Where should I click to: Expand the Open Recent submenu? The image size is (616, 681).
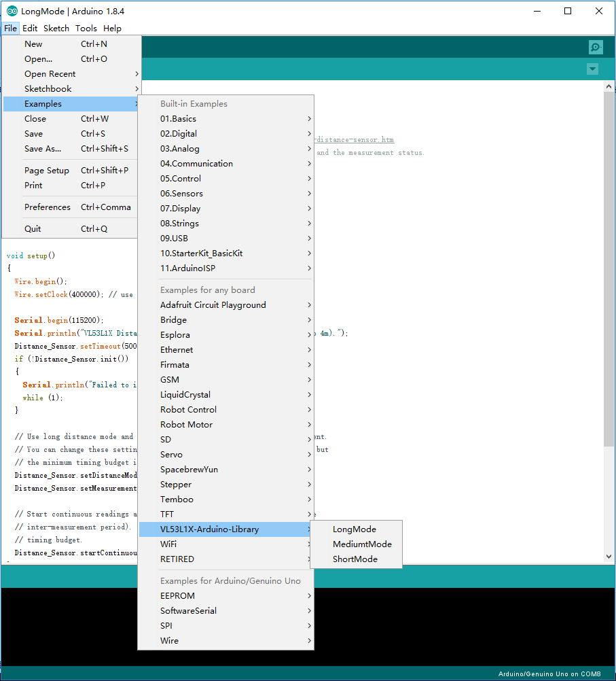pos(71,74)
